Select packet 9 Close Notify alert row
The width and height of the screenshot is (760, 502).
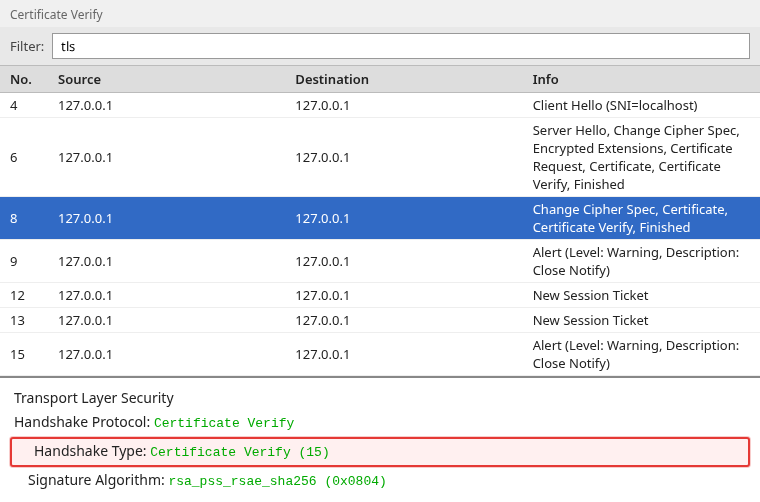coord(380,261)
